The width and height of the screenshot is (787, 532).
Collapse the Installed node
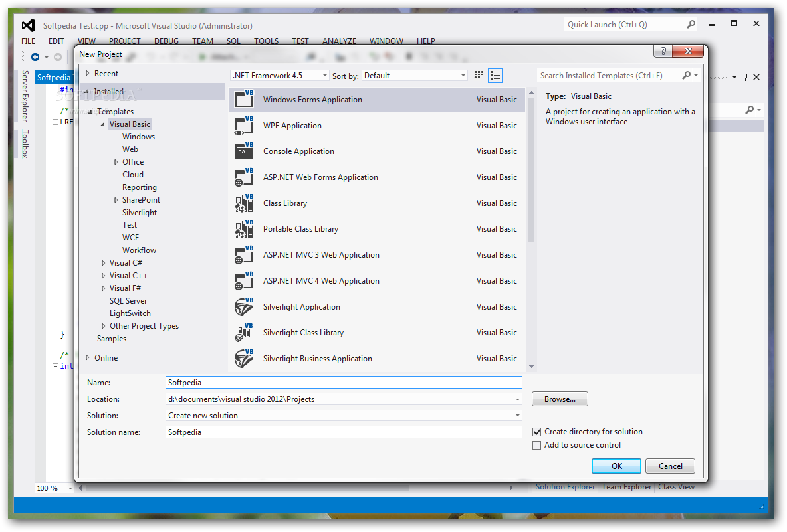point(87,91)
